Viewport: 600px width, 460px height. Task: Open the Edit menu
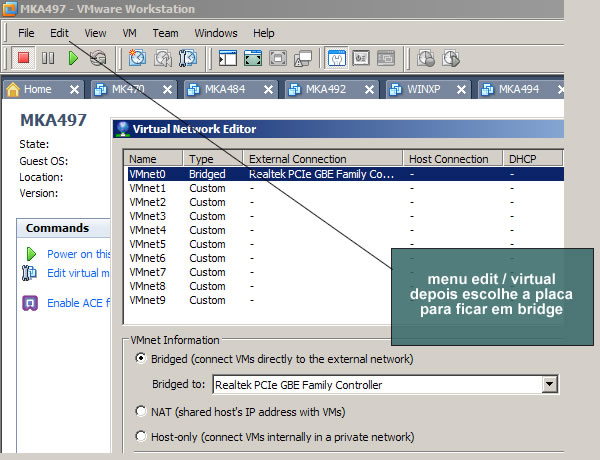59,33
